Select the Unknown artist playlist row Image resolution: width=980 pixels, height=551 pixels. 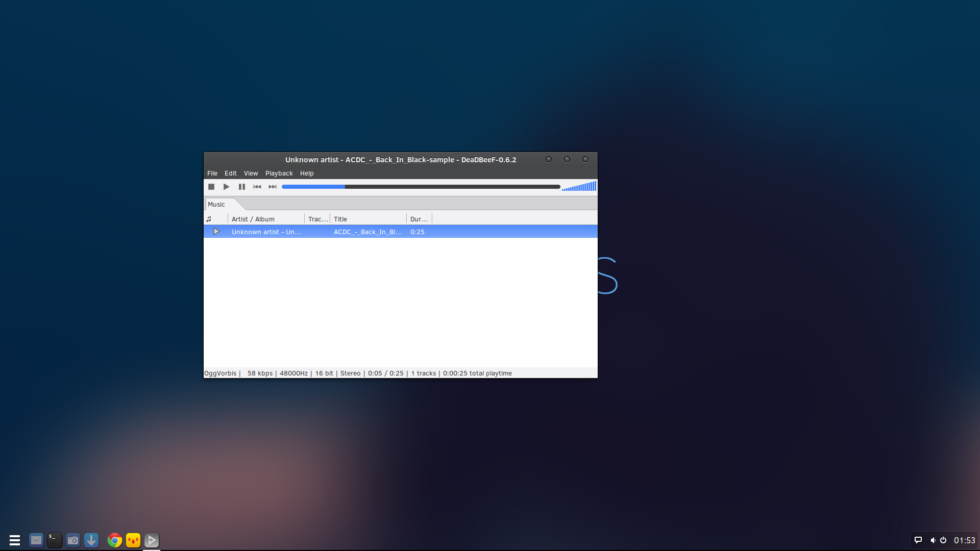pyautogui.click(x=401, y=232)
